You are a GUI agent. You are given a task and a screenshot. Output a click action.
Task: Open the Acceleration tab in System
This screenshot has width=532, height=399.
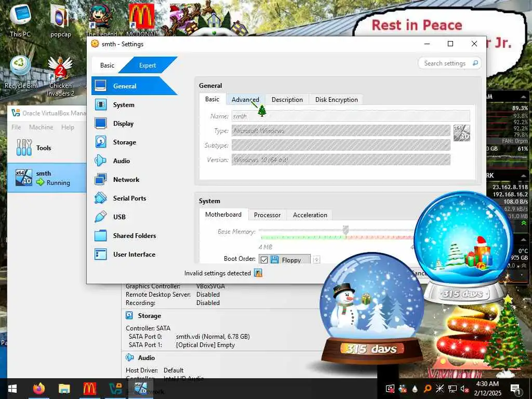click(x=310, y=215)
